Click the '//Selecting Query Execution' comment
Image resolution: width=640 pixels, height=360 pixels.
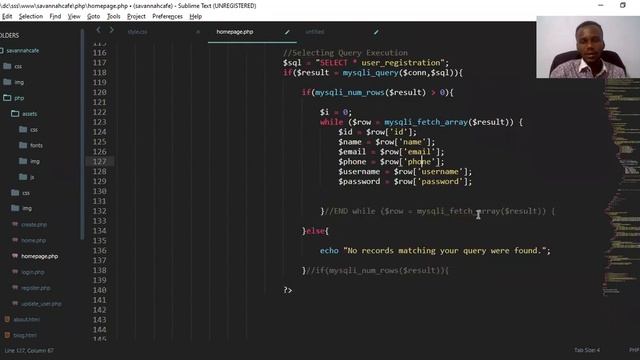pos(345,53)
